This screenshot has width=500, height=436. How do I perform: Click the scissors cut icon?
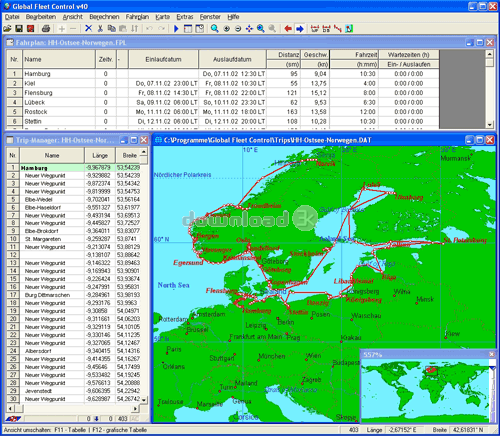[100, 29]
